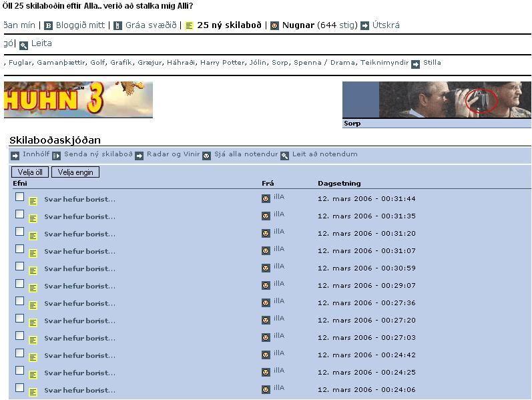
Task: Click the note icon of the 00:31:44 message
Action: 33,202
